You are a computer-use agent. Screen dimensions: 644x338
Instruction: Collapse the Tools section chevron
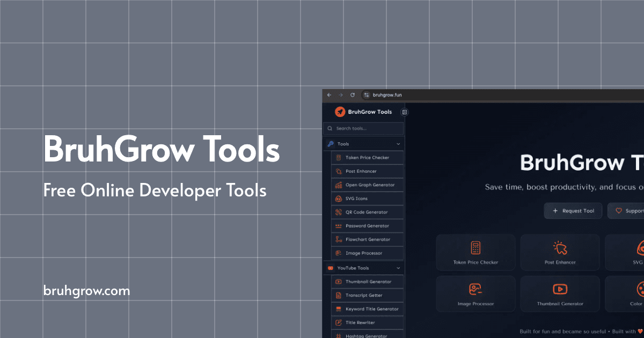point(398,144)
